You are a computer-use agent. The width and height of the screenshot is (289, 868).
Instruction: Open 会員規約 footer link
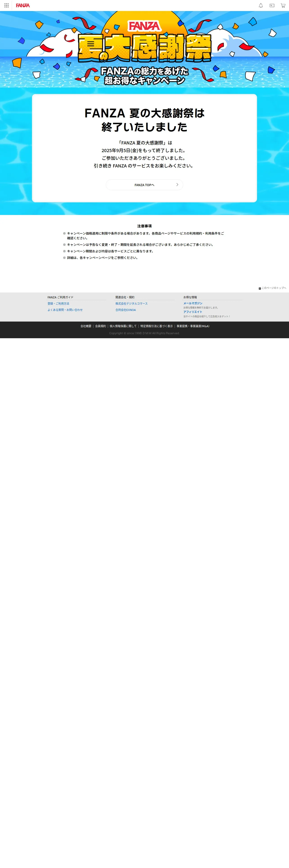pyautogui.click(x=100, y=326)
